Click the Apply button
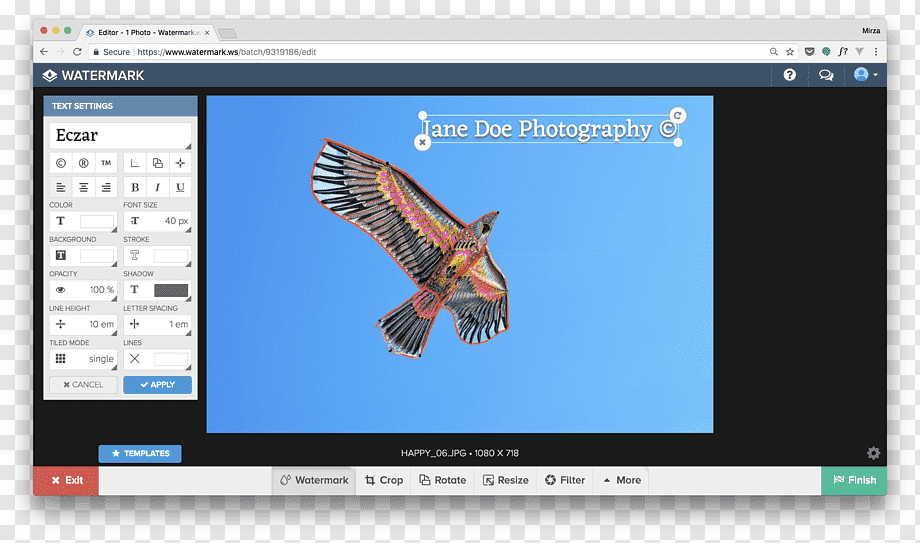 pos(157,385)
